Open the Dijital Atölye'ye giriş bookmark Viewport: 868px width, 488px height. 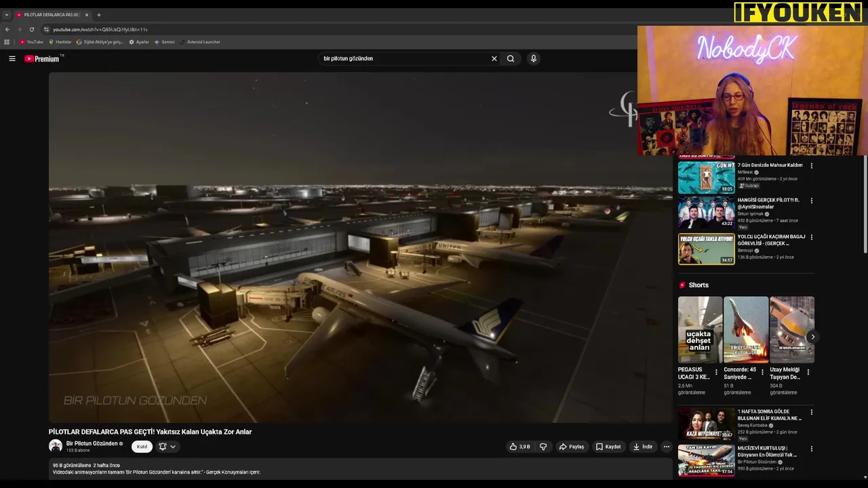coord(100,42)
